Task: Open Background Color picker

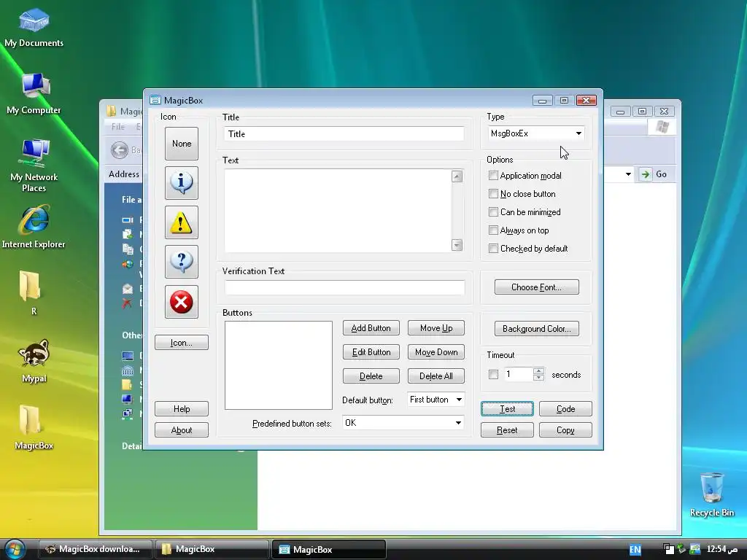Action: (537, 329)
